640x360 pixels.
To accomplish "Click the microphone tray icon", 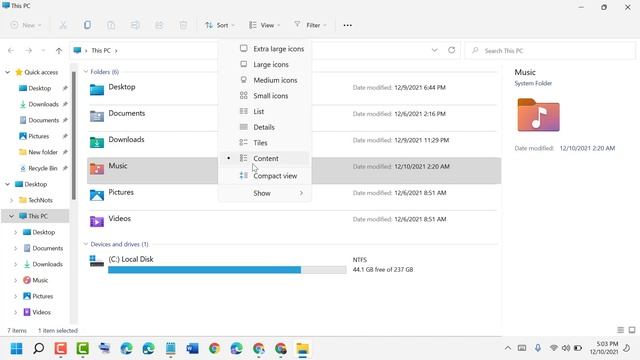I will [538, 348].
